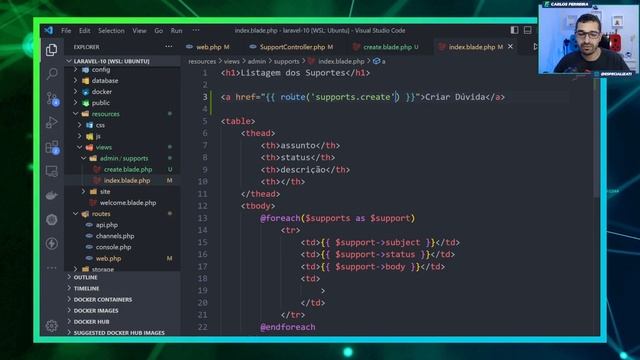Open Explorer more actions ellipsis

pos(169,47)
